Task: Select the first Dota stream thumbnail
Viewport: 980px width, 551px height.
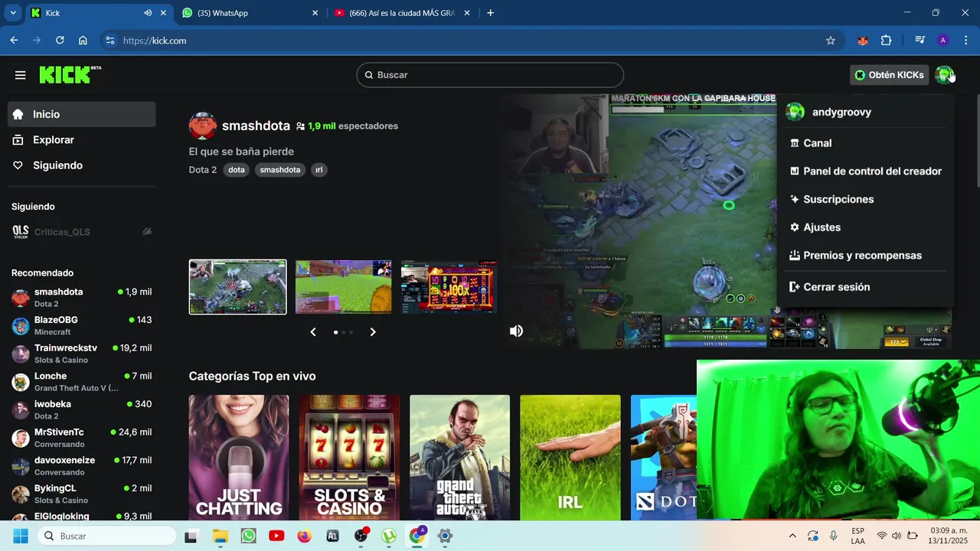Action: point(238,287)
